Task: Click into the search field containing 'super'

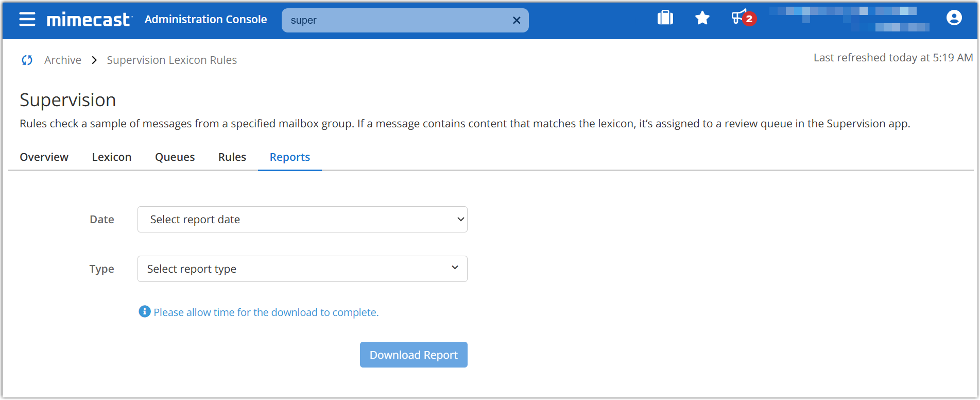Action: point(397,20)
